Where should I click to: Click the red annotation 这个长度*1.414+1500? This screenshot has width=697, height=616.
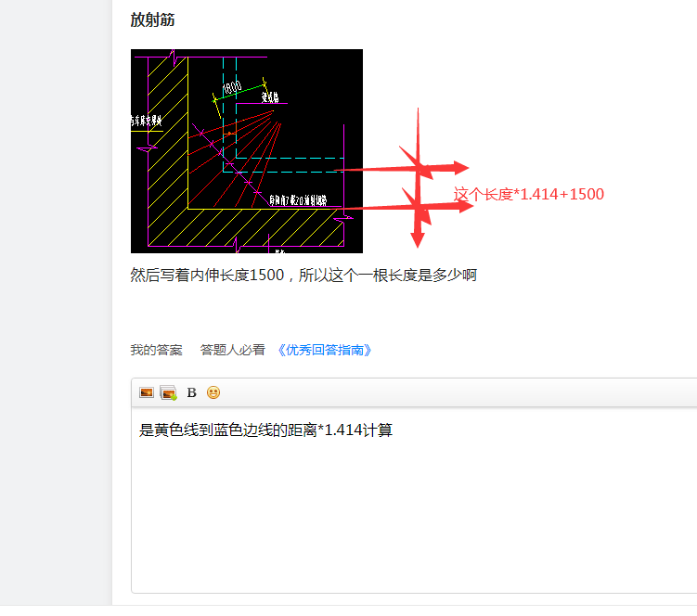tap(528, 194)
